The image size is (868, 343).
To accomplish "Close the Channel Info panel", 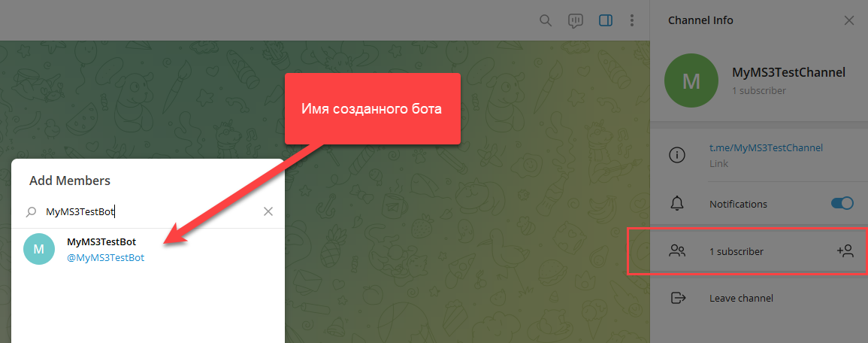I will tap(848, 20).
